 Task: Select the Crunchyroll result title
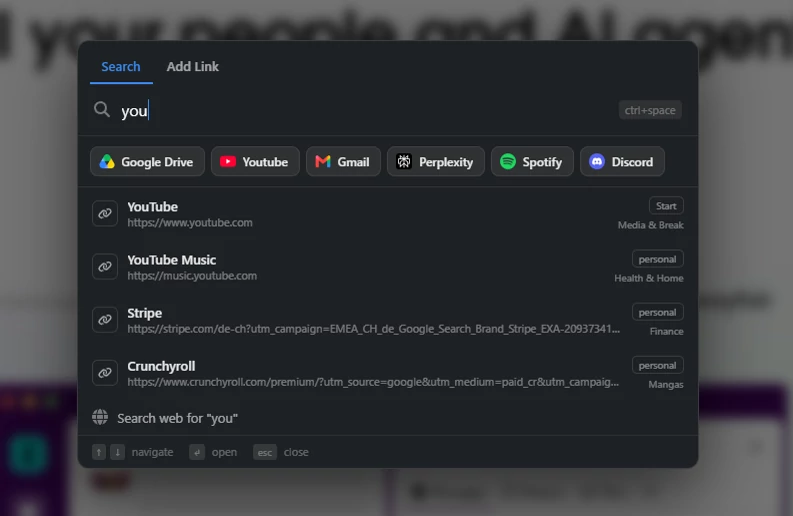click(x=161, y=366)
